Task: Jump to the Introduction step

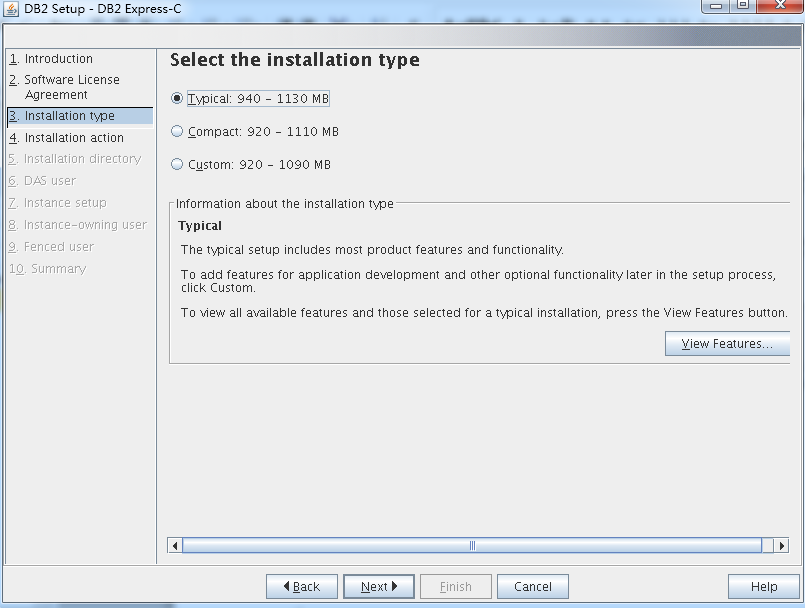Action: coord(51,59)
